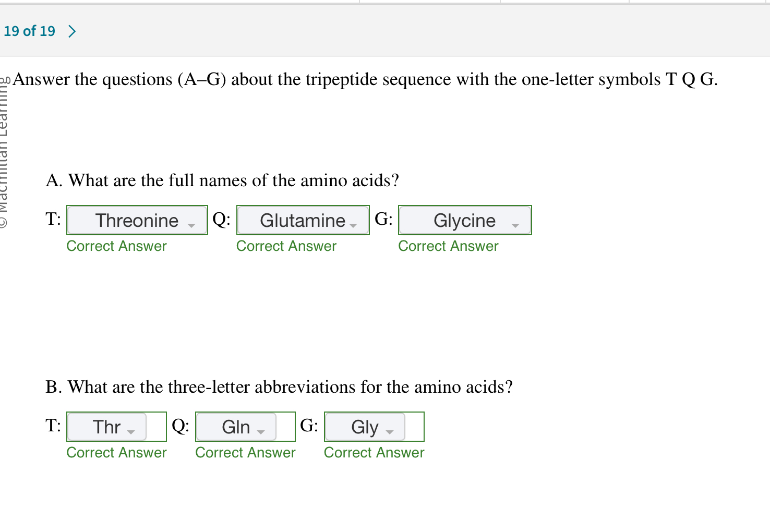Open the Glycine dropdown for G
Viewport: 770px width, 532px height.
(465, 220)
